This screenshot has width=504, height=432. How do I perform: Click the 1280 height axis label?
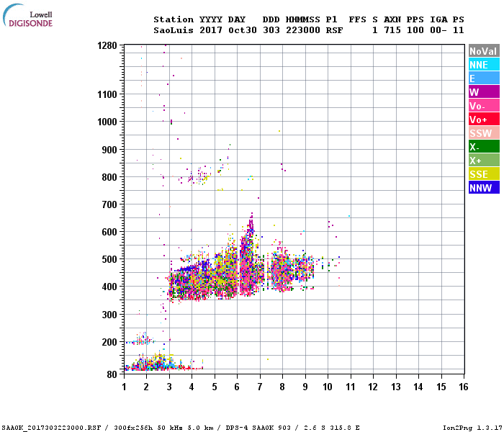[x=107, y=45]
